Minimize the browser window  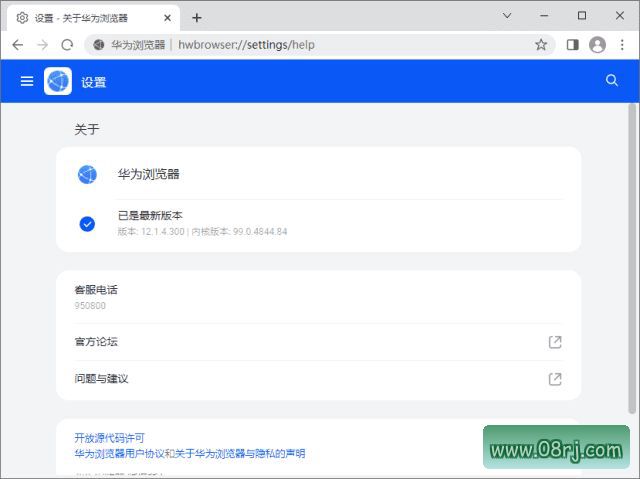pyautogui.click(x=544, y=16)
